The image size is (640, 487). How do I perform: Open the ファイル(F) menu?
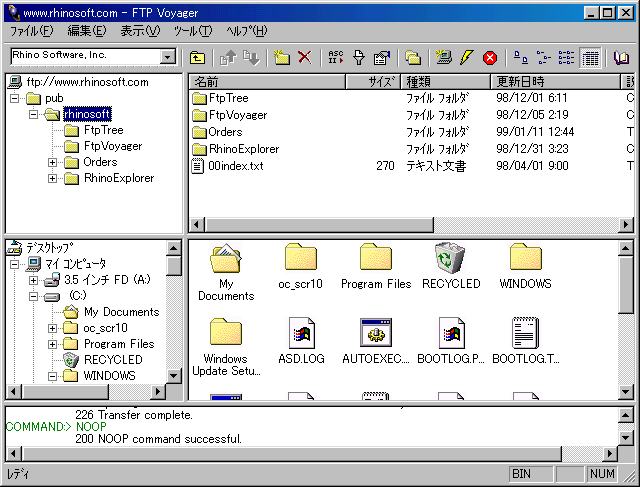click(31, 31)
